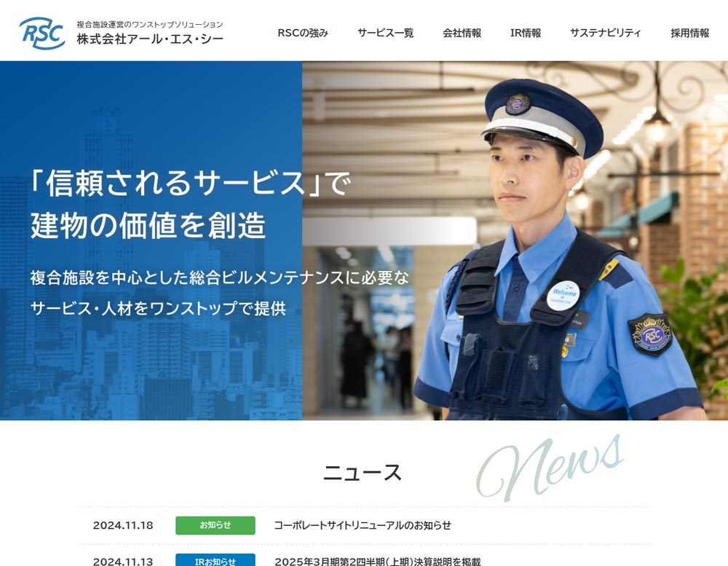Click the 2024.11.18 news date
The width and height of the screenshot is (728, 566).
tap(123, 526)
